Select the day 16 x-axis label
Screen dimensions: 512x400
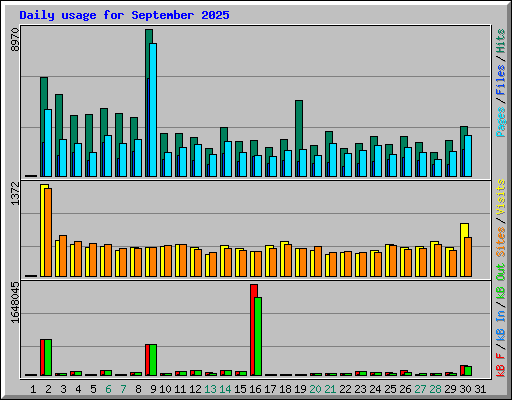tap(255, 389)
